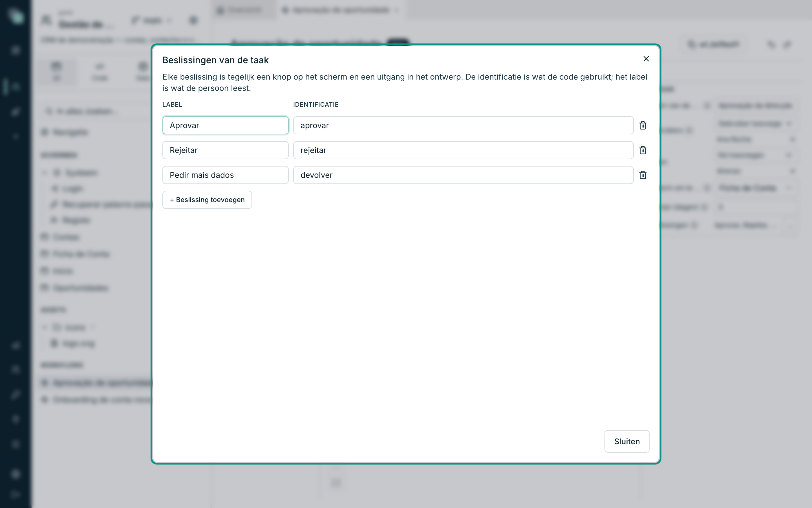This screenshot has width=812, height=508.
Task: Click the Pedir mais dados label field
Action: pyautogui.click(x=226, y=175)
